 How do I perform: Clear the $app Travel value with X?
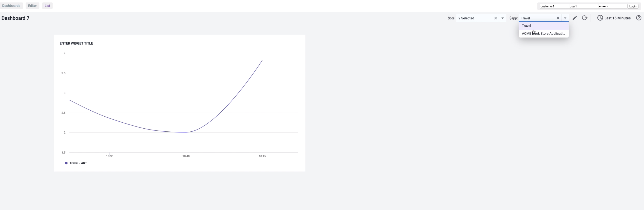click(x=558, y=18)
